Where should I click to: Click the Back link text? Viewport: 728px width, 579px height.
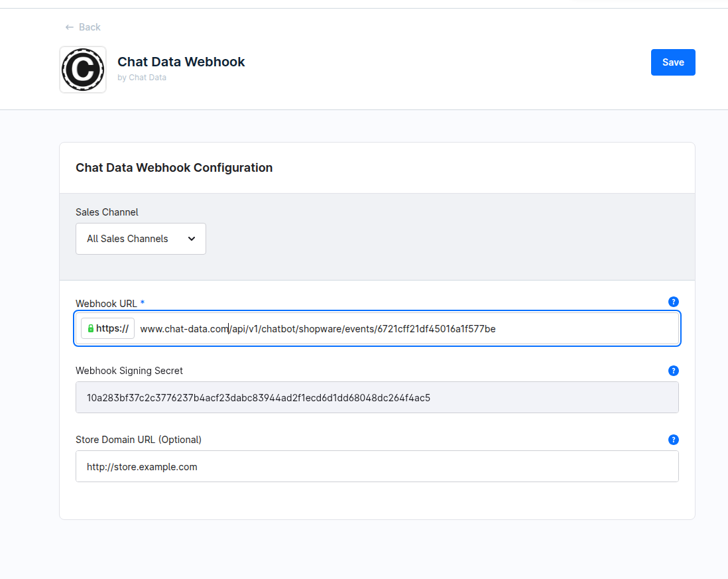point(90,27)
